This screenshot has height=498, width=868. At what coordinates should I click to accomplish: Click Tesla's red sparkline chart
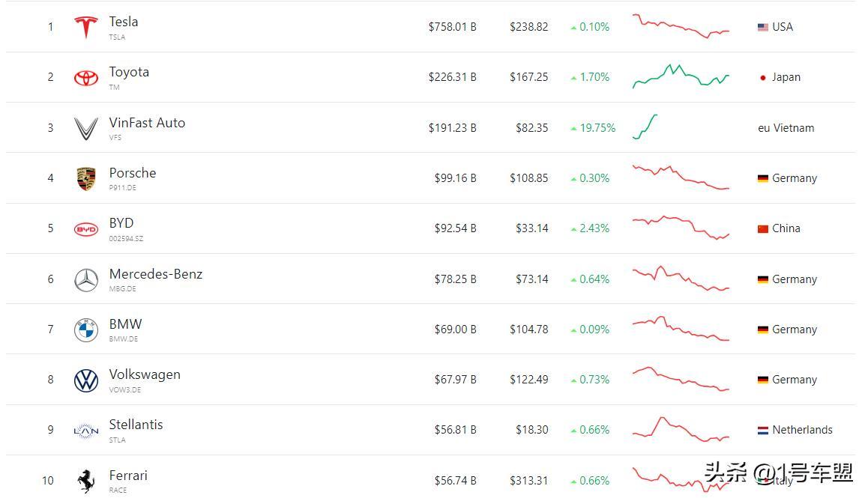[681, 26]
